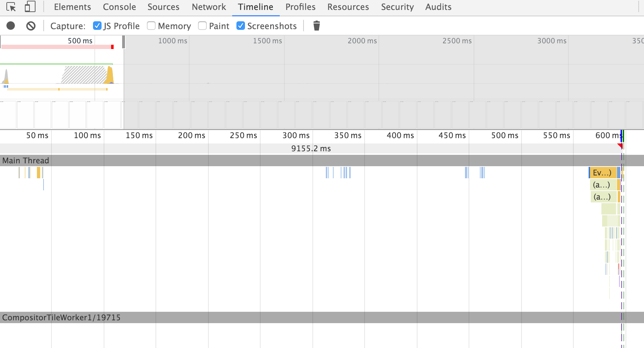The height and width of the screenshot is (348, 644).
Task: Switch to the Resources tab
Action: click(348, 7)
